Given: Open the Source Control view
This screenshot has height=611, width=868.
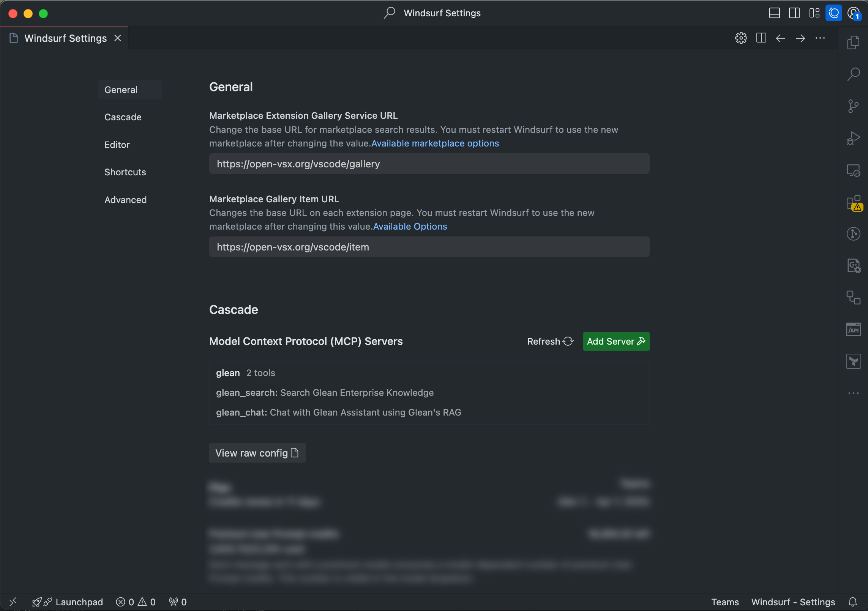Looking at the screenshot, I should [x=853, y=106].
